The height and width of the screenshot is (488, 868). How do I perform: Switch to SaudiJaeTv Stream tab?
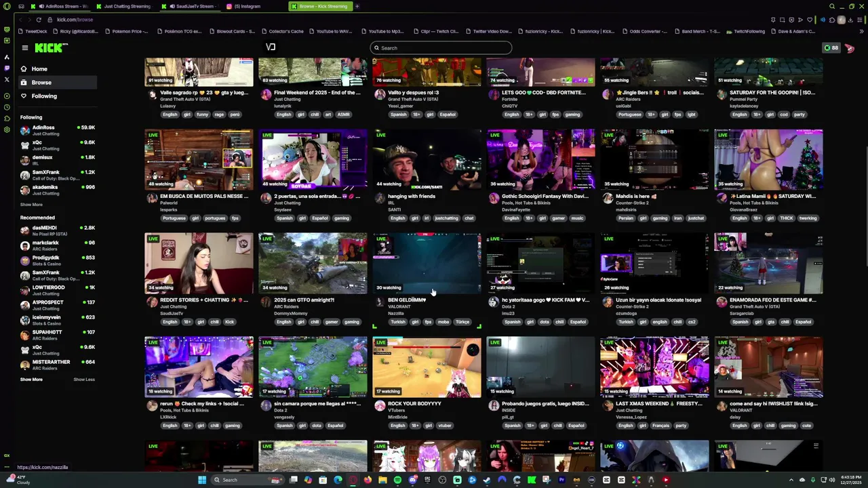coord(190,6)
